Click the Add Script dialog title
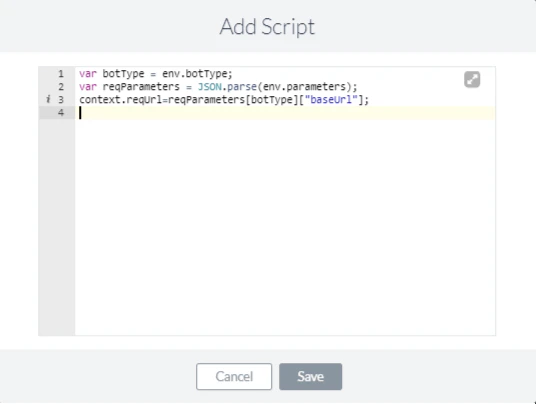The height and width of the screenshot is (404, 536). tap(267, 27)
